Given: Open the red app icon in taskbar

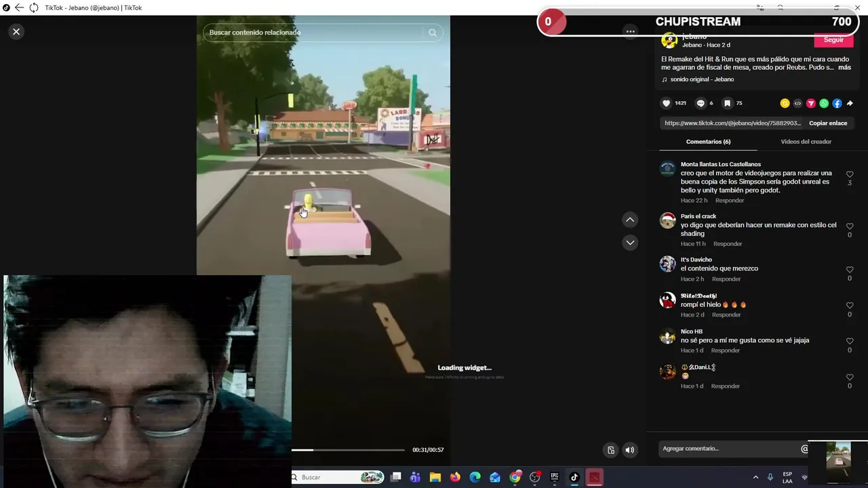Looking at the screenshot, I should [594, 477].
